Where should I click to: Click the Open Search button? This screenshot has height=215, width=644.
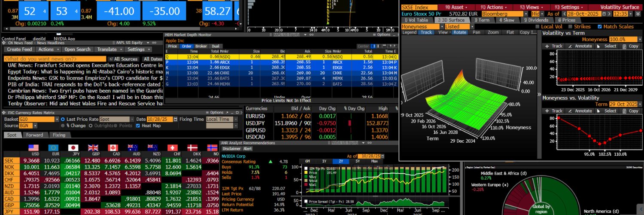pyautogui.click(x=77, y=49)
